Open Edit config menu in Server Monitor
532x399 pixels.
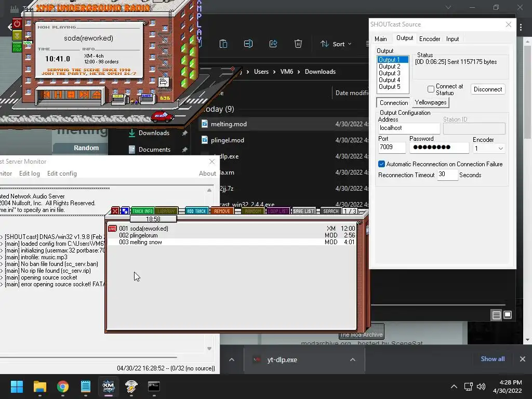[x=62, y=174]
